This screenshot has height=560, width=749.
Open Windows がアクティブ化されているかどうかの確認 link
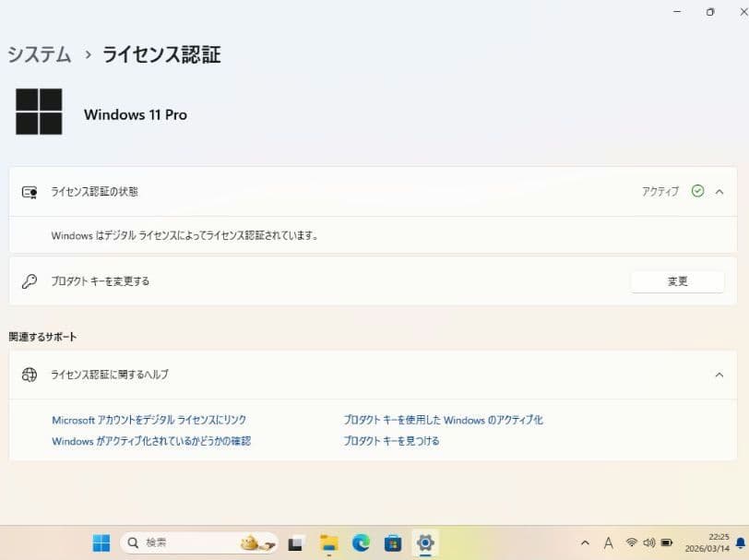point(151,441)
